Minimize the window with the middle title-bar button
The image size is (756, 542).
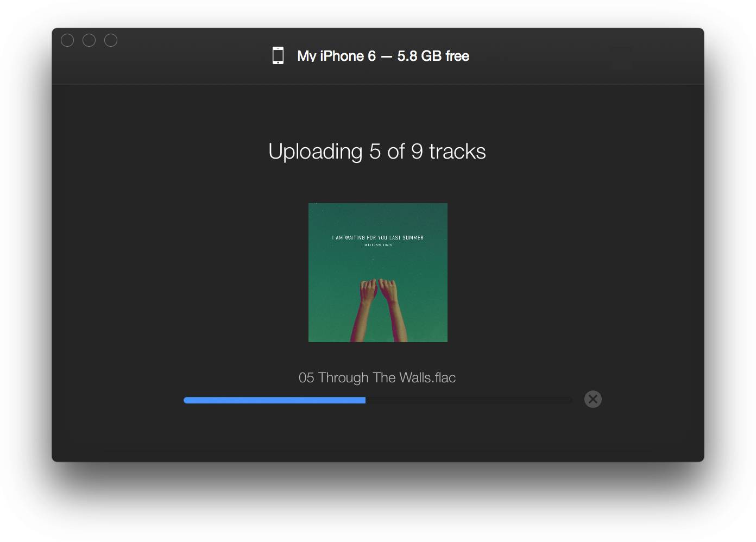pos(89,40)
